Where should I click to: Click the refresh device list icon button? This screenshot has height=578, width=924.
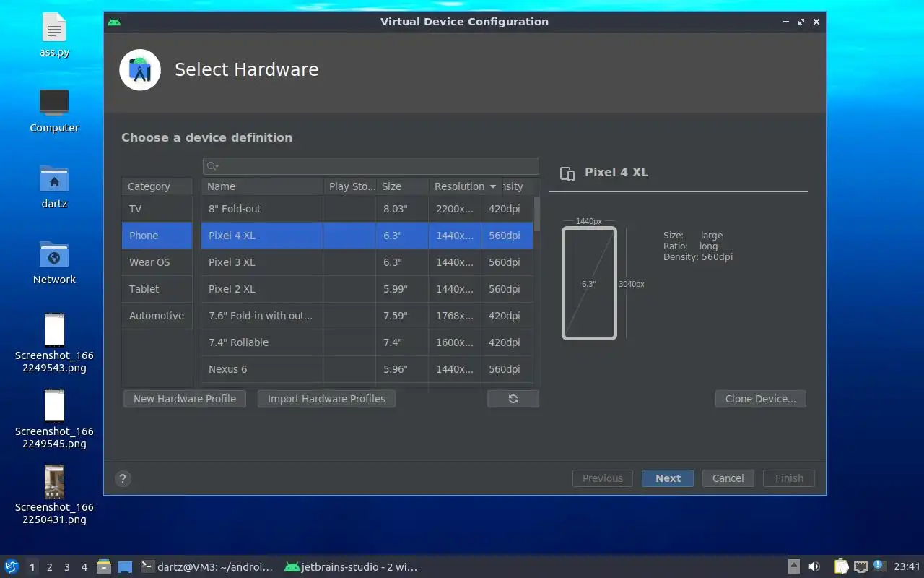pyautogui.click(x=513, y=399)
